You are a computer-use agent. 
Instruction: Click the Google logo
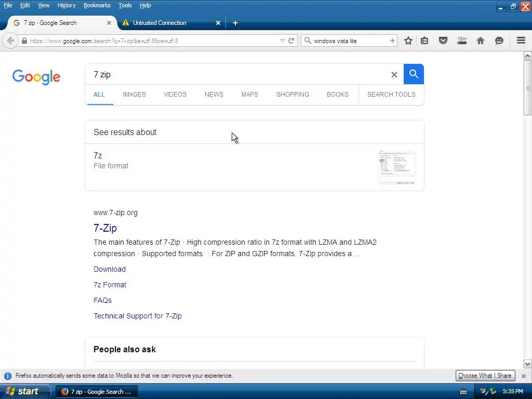(36, 77)
